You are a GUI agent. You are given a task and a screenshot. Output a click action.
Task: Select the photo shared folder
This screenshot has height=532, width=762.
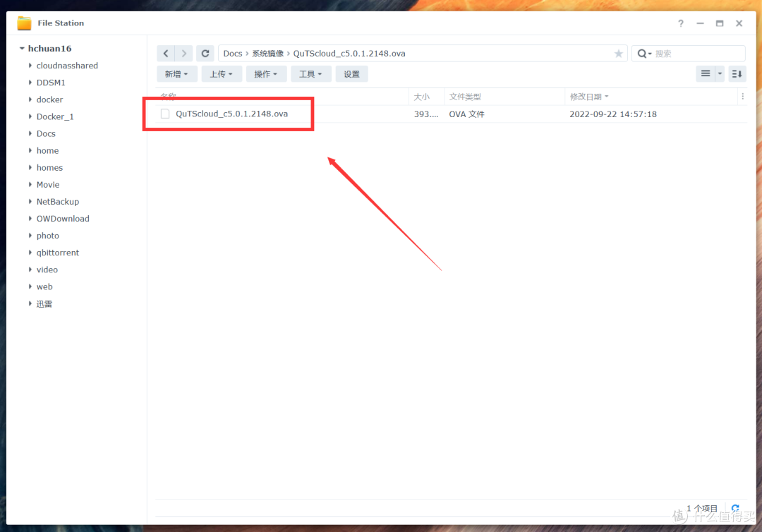tap(48, 236)
